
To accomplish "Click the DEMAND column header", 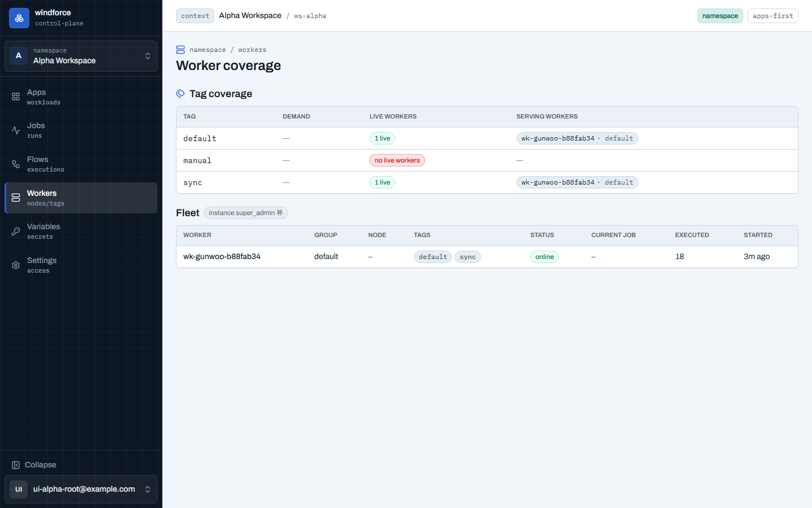I will pyautogui.click(x=296, y=116).
